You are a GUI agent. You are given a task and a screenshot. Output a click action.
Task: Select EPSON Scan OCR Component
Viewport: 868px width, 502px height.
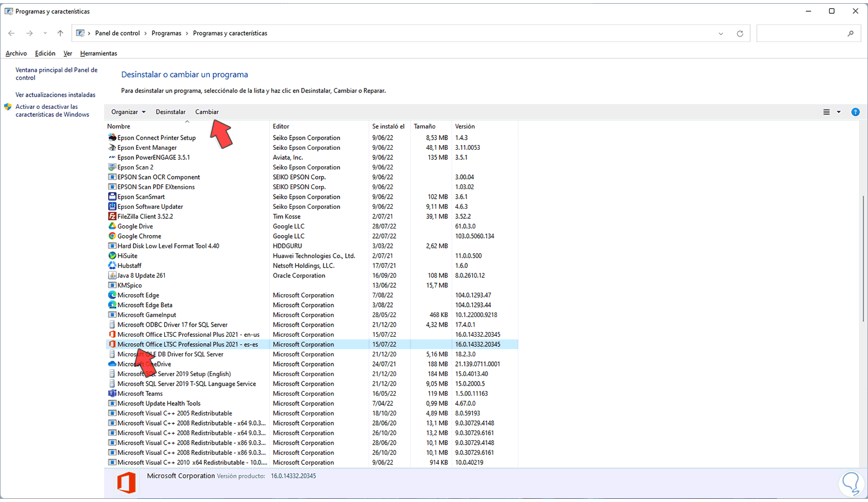click(311, 177)
